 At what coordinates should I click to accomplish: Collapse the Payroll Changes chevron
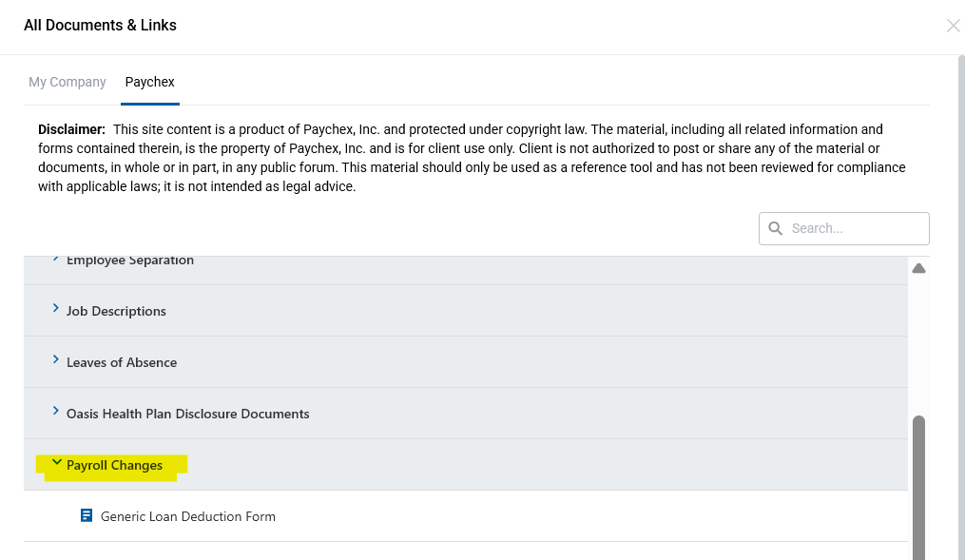(57, 462)
